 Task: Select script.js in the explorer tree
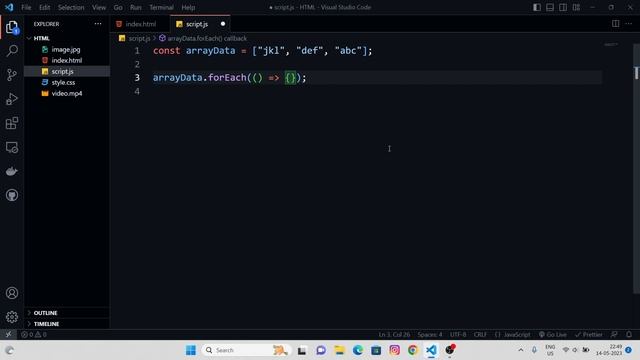coord(62,71)
